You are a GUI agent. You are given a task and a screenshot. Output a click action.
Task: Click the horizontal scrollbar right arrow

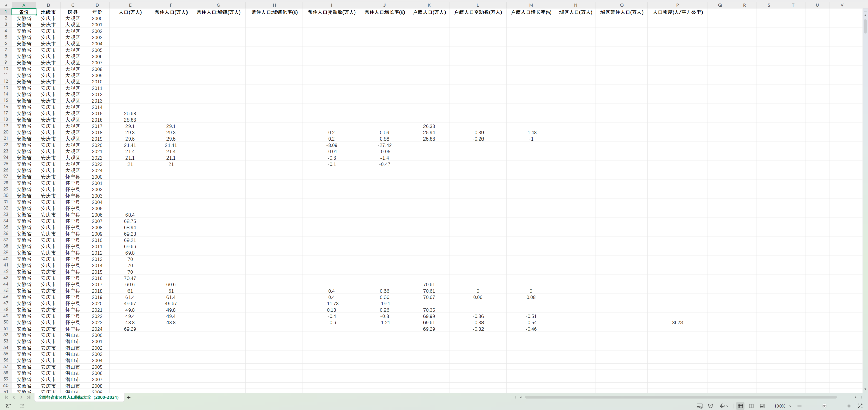tap(855, 397)
